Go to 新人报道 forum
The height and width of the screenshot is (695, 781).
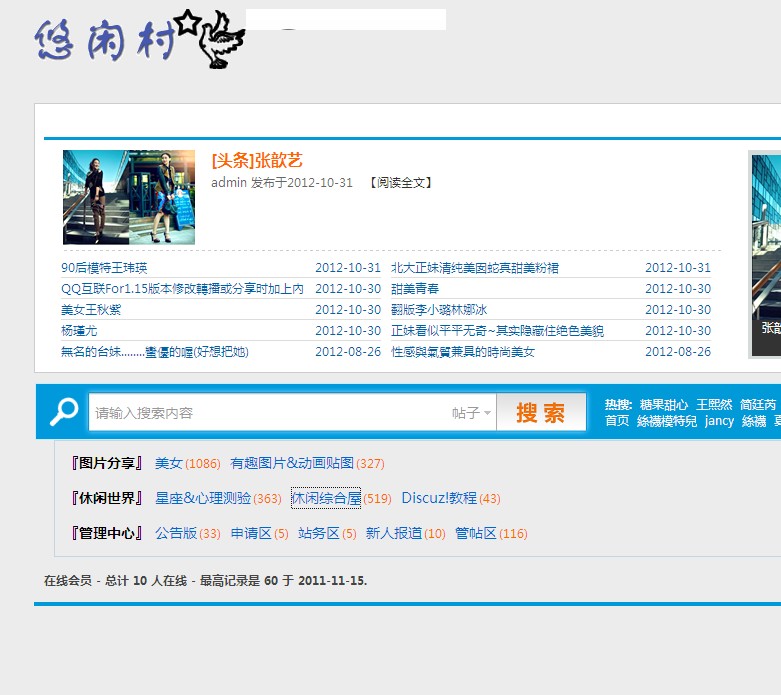tap(394, 533)
